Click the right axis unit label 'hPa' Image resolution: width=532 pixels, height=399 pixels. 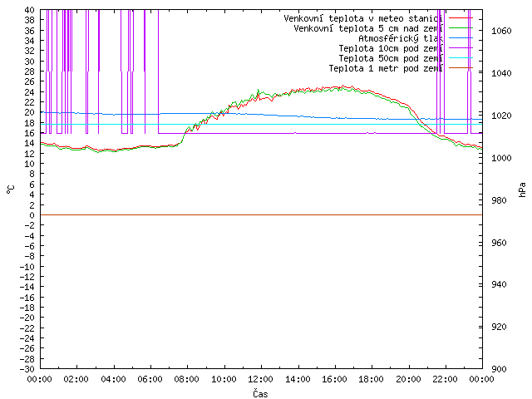pos(522,190)
